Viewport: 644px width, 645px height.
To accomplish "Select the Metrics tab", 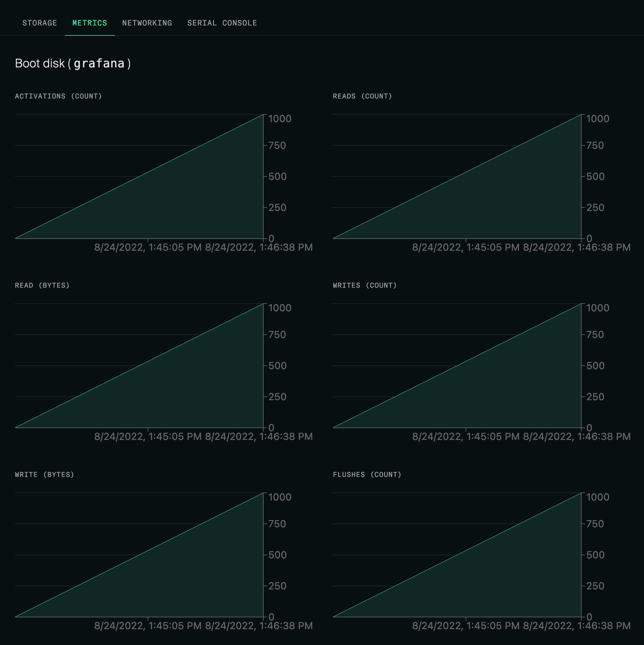I will coord(89,23).
